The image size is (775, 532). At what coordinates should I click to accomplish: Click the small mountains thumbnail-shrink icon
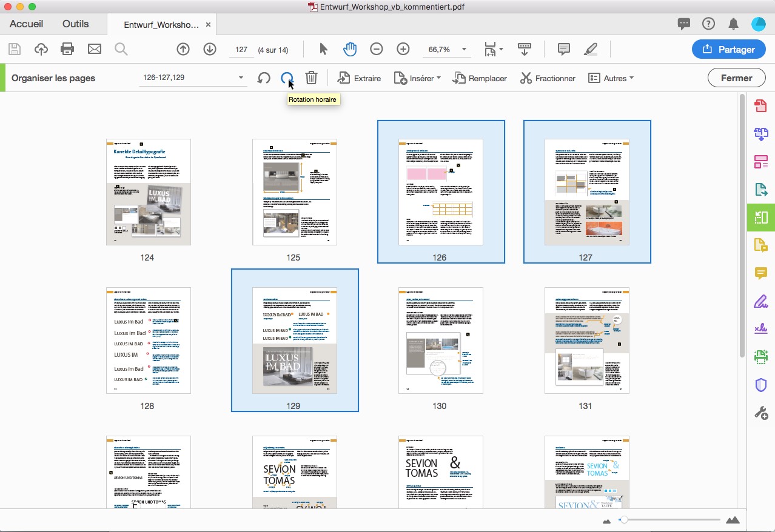click(607, 520)
